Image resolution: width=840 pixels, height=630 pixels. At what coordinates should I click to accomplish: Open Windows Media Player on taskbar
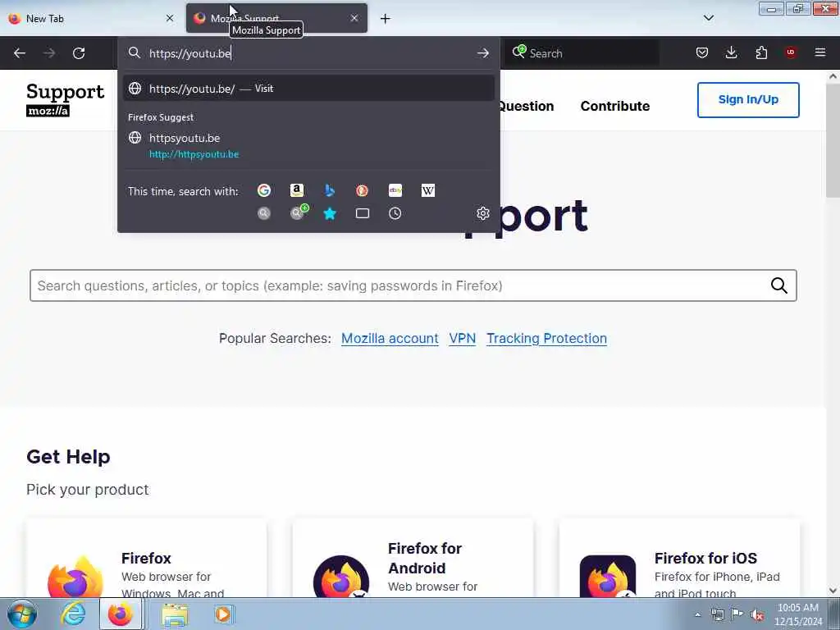[223, 614]
